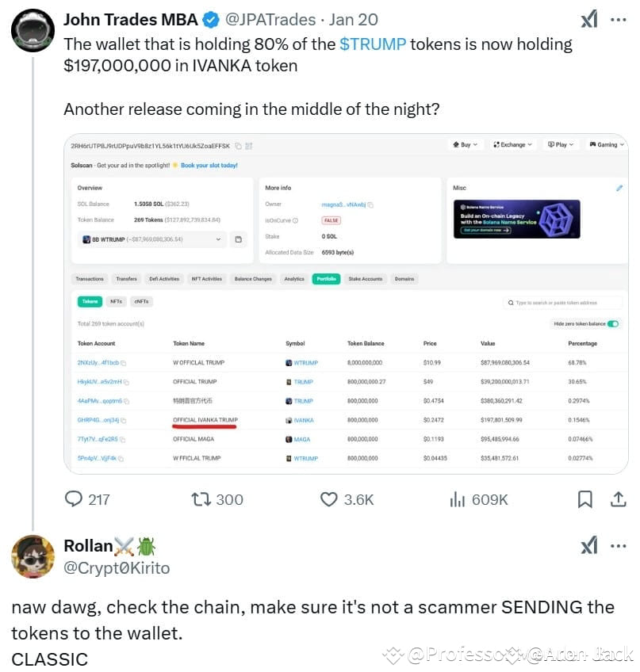The height and width of the screenshot is (672, 640).
Task: Switch to the Transfers tab
Action: (x=127, y=280)
